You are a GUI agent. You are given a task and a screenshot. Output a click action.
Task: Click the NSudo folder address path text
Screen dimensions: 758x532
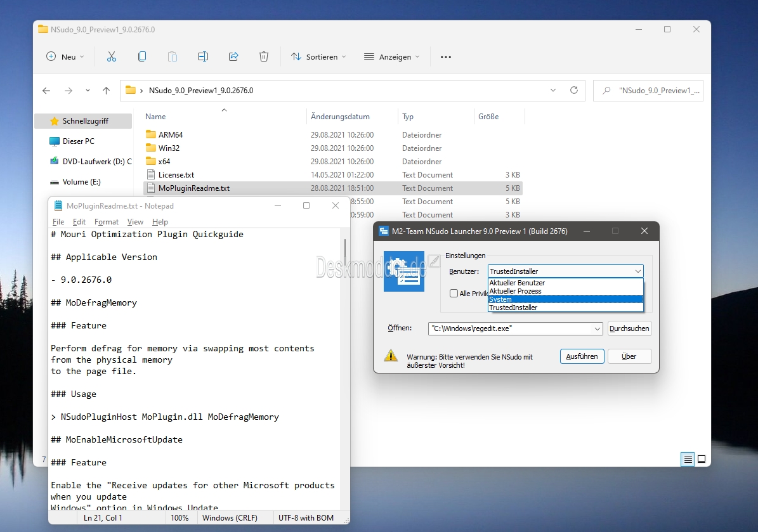point(201,91)
